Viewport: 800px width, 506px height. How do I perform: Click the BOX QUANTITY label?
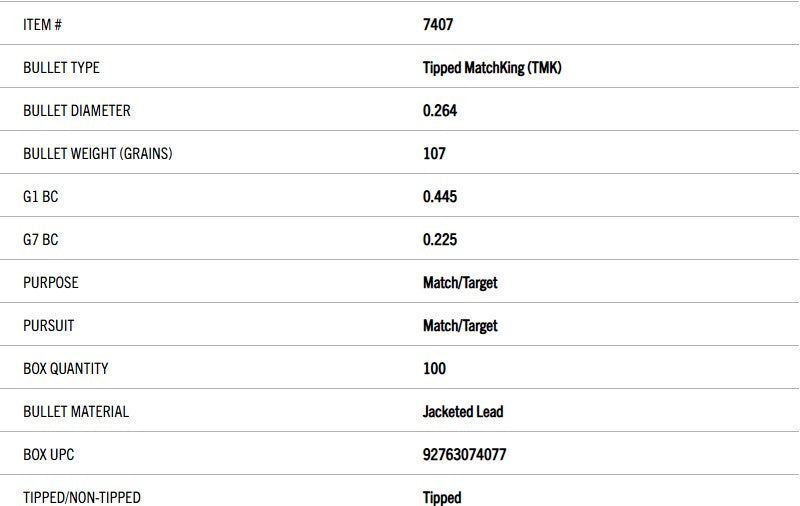coord(65,369)
